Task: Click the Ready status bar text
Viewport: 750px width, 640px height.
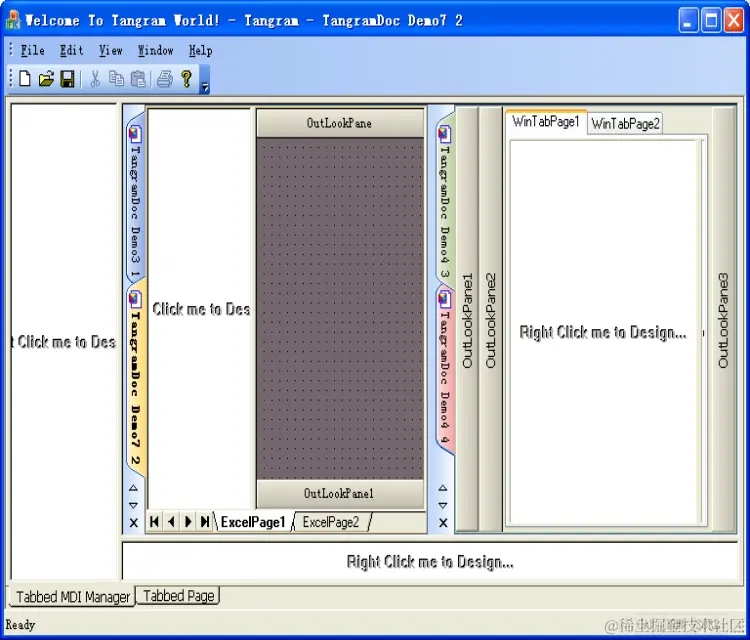Action: pyautogui.click(x=20, y=625)
